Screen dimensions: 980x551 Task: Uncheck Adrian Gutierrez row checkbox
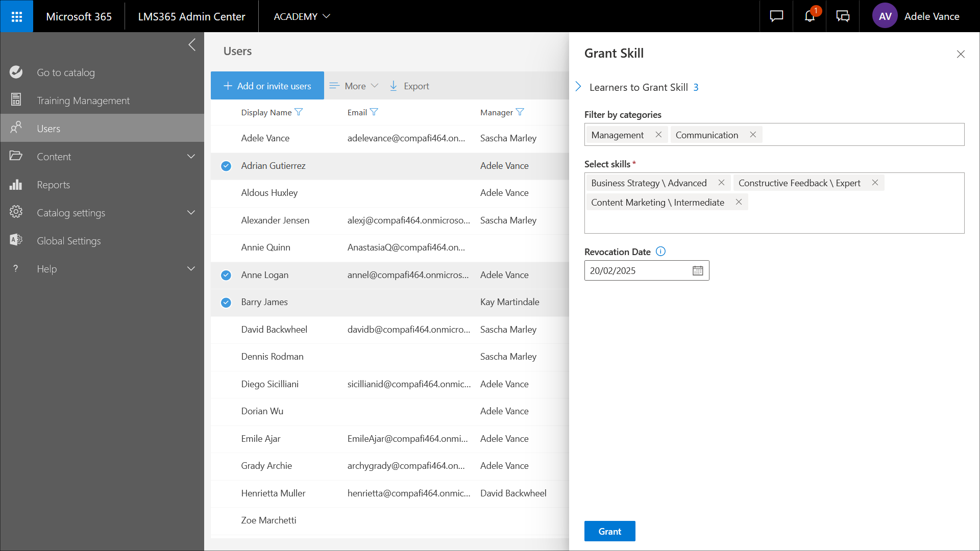pyautogui.click(x=226, y=166)
